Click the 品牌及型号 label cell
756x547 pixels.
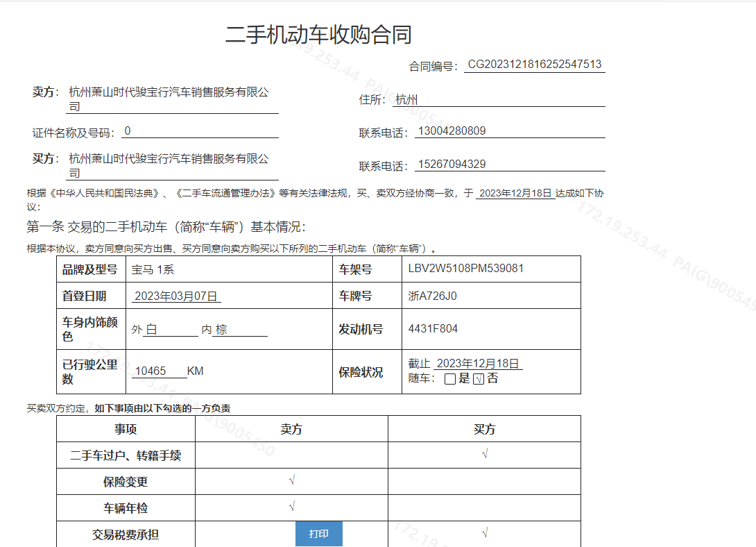[91, 269]
